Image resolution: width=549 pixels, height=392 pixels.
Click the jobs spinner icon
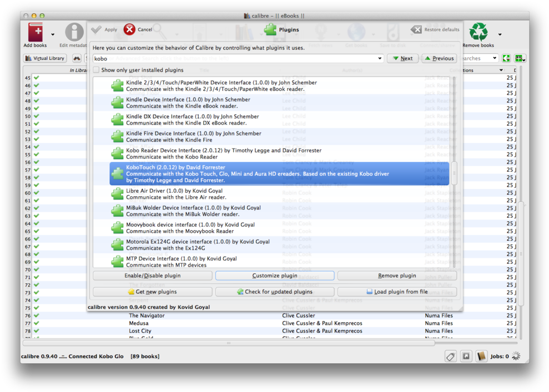click(x=516, y=356)
